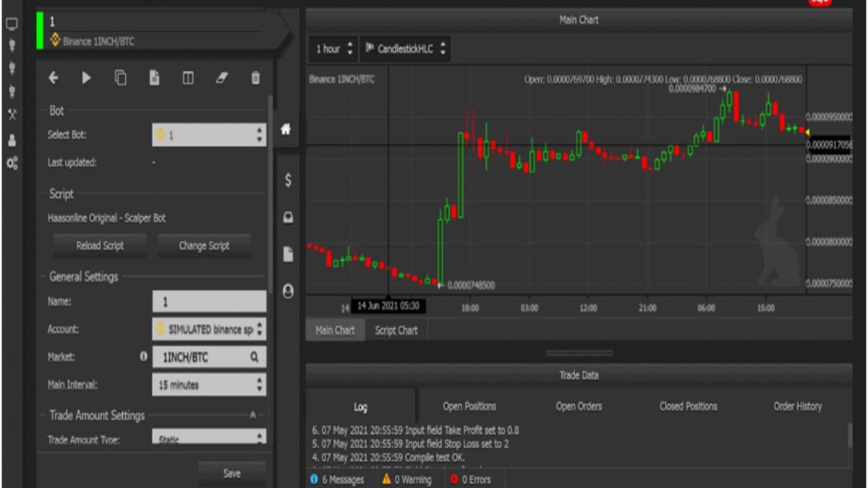Click the Stop Loss set to 2 log line
Screen dimensions: 868x488
pos(410,444)
